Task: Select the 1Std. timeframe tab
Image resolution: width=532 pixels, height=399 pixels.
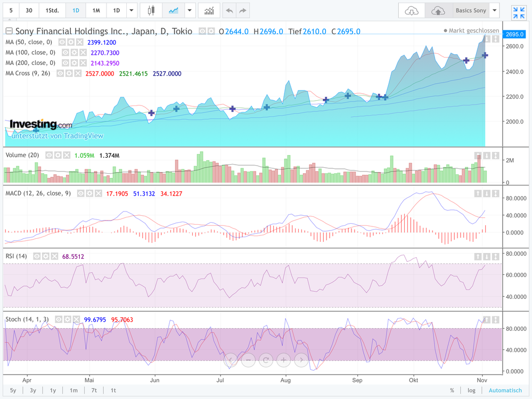Action: [52, 11]
